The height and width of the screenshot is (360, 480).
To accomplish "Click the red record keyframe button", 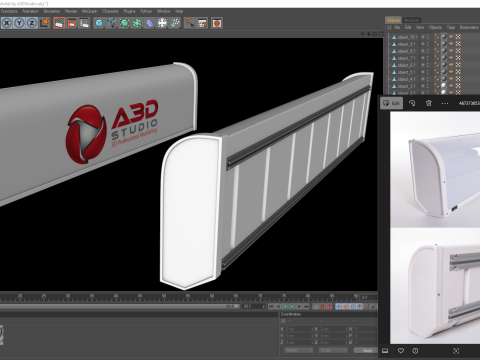I will [322, 306].
